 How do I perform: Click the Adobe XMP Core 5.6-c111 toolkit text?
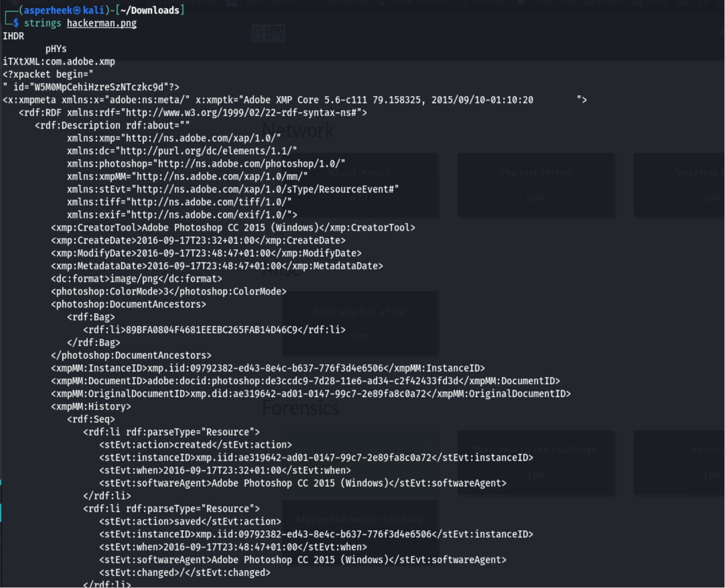(x=306, y=100)
